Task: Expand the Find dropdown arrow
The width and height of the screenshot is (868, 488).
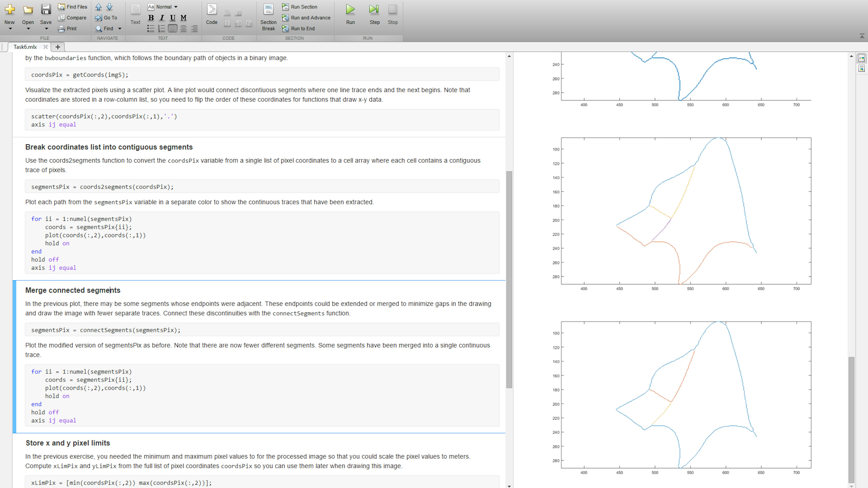Action: click(x=120, y=29)
